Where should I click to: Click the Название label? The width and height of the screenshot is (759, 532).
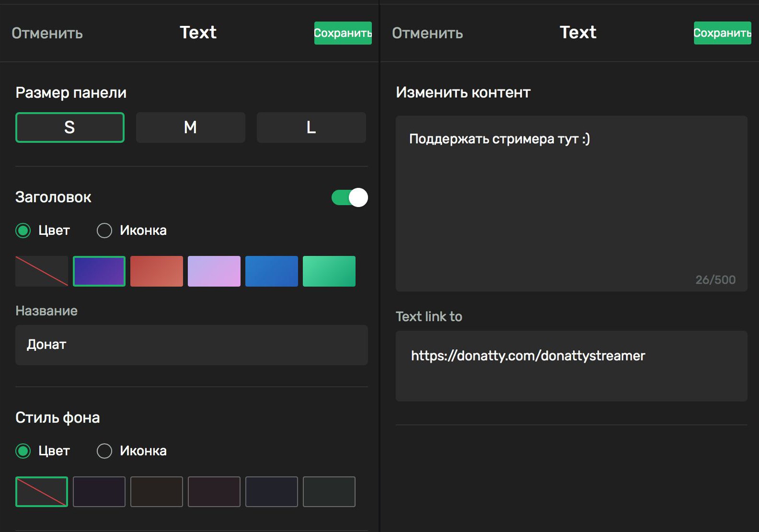[x=46, y=311]
